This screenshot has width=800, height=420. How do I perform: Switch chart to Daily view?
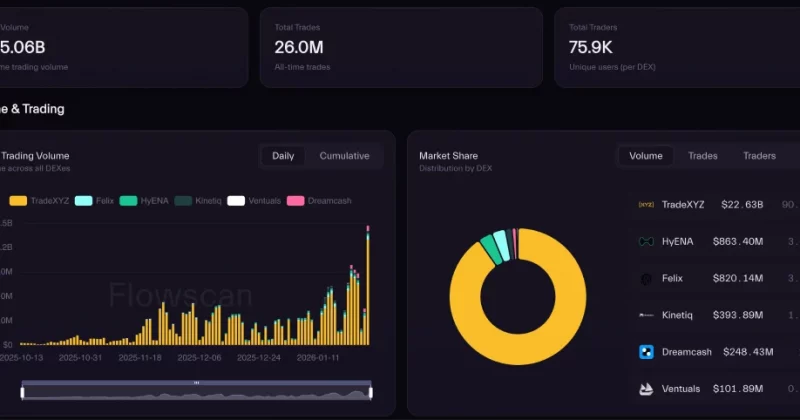[x=283, y=156]
